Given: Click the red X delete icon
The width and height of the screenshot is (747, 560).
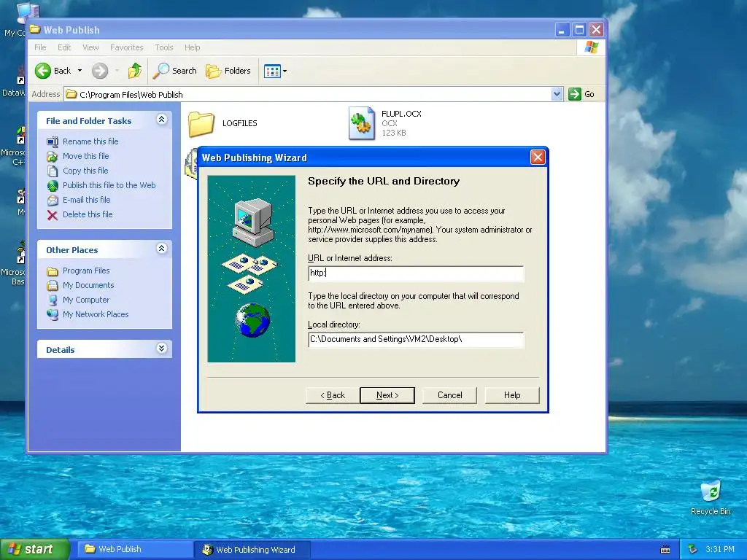Looking at the screenshot, I should 53,215.
